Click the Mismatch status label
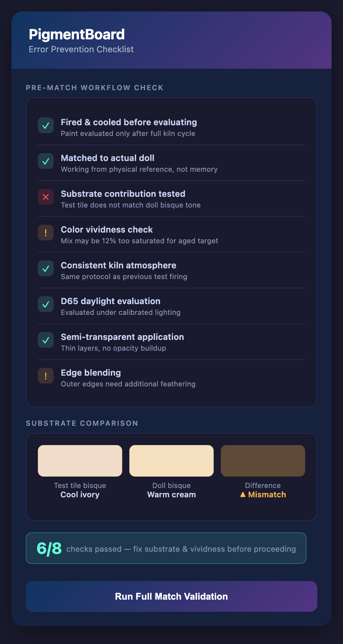This screenshot has width=343, height=644. coord(267,495)
